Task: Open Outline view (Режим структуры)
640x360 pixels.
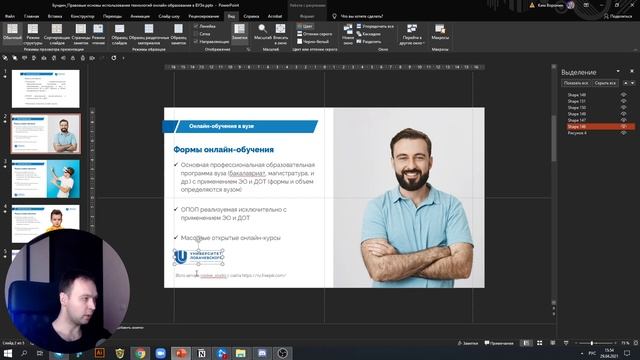Action: 33,33
